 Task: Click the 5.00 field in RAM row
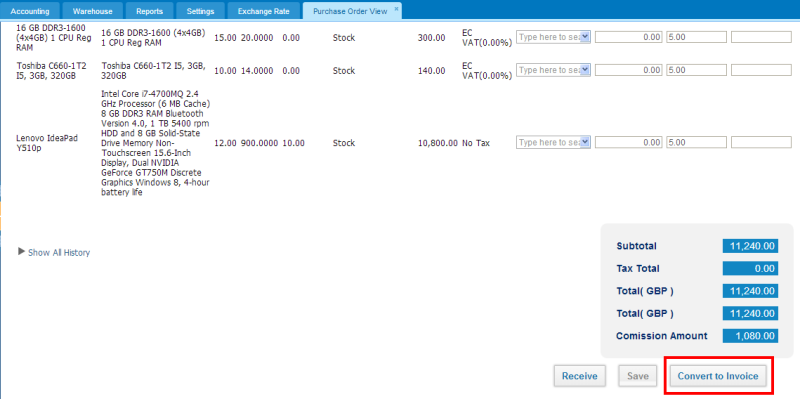(696, 37)
